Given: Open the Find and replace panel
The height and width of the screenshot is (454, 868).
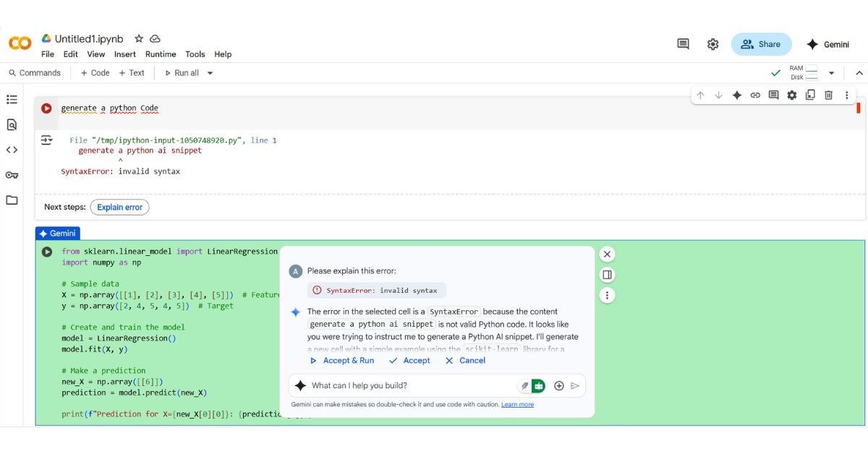Looking at the screenshot, I should click(12, 124).
